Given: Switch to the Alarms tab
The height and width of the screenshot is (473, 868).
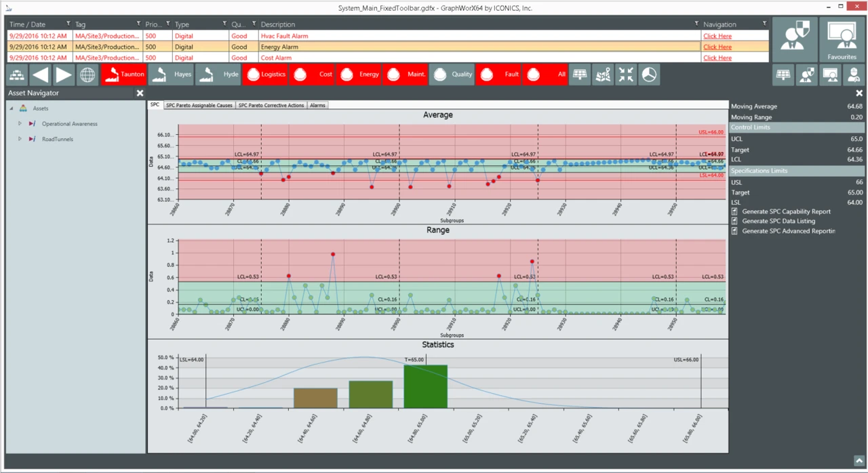Looking at the screenshot, I should pos(317,106).
